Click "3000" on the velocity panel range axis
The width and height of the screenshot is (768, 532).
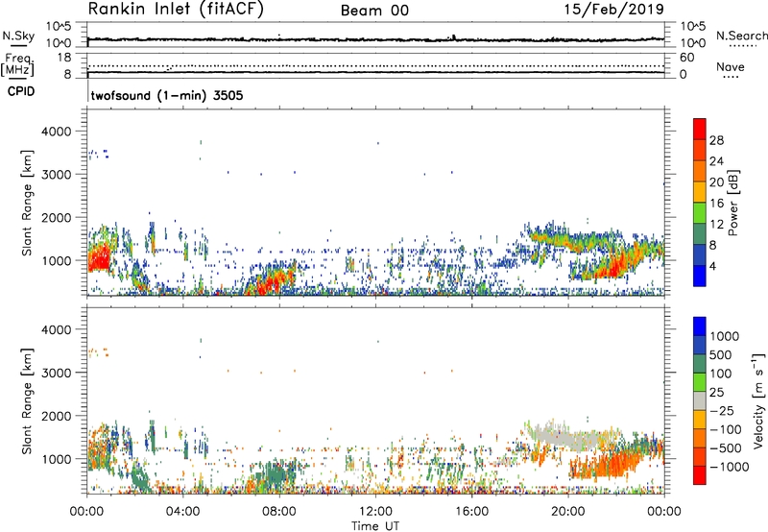click(x=57, y=373)
